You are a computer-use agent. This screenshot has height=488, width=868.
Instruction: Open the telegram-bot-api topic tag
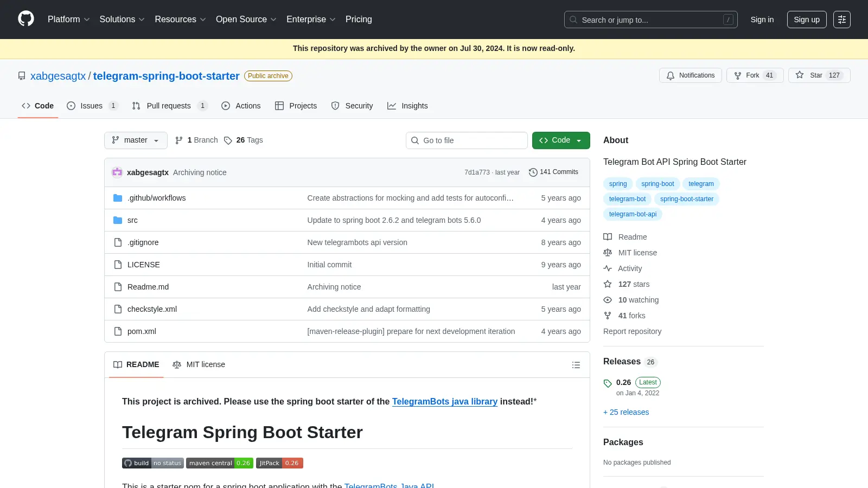coord(633,214)
